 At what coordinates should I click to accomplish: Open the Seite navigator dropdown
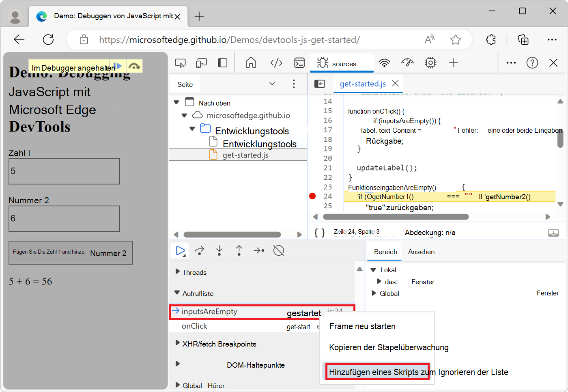[x=272, y=84]
